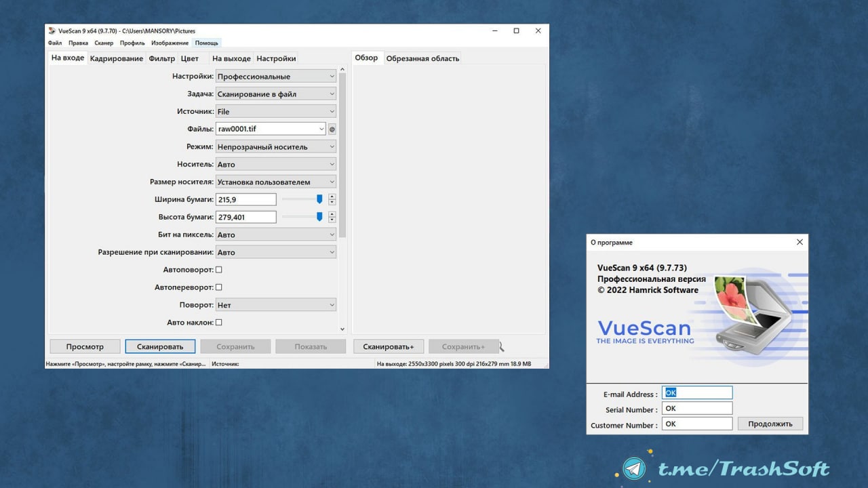868x488 pixels.
Task: Click the Ширина бумаги slider handle
Action: pyautogui.click(x=319, y=199)
